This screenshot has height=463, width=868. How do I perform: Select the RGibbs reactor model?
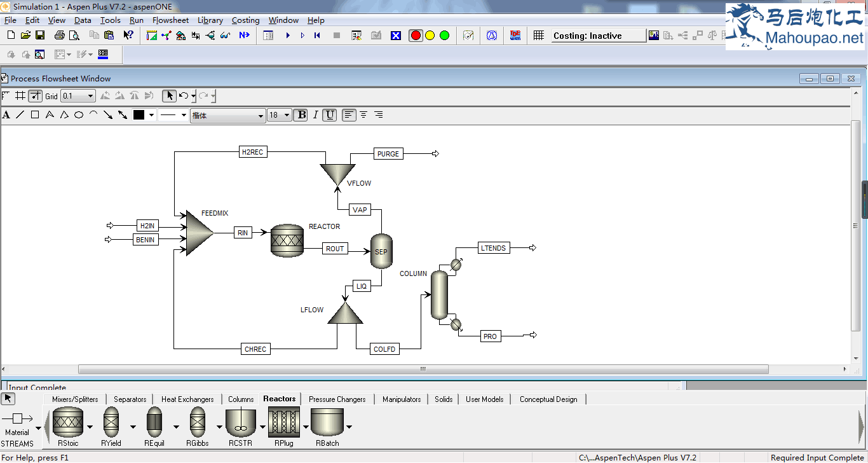[x=198, y=427]
